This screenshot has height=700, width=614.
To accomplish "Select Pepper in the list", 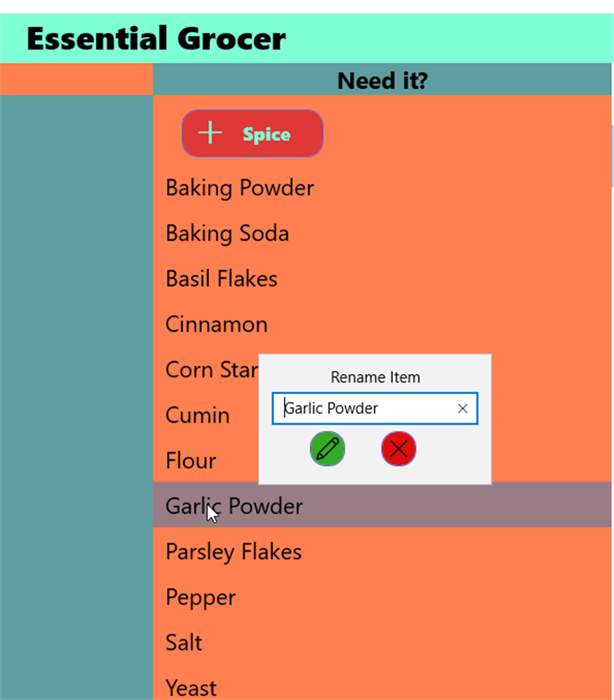I will [x=200, y=597].
